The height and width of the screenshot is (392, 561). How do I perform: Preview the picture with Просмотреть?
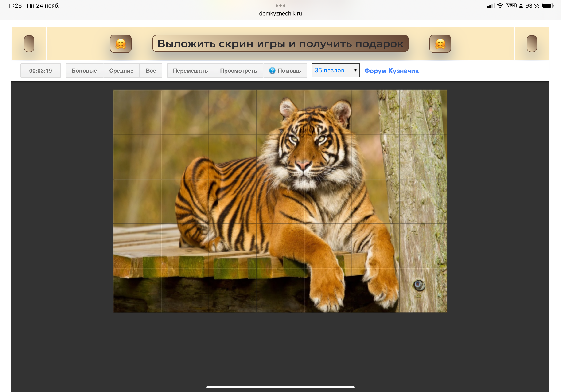pos(238,71)
